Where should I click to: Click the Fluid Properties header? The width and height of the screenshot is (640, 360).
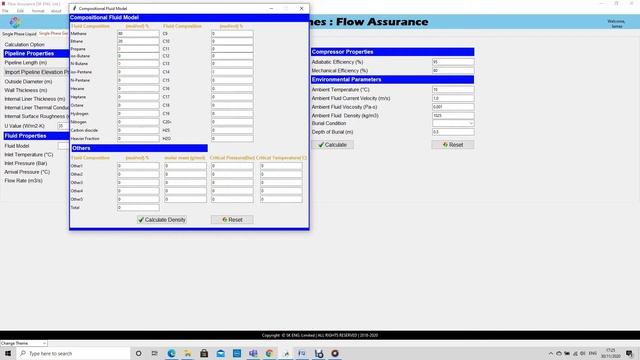point(36,136)
